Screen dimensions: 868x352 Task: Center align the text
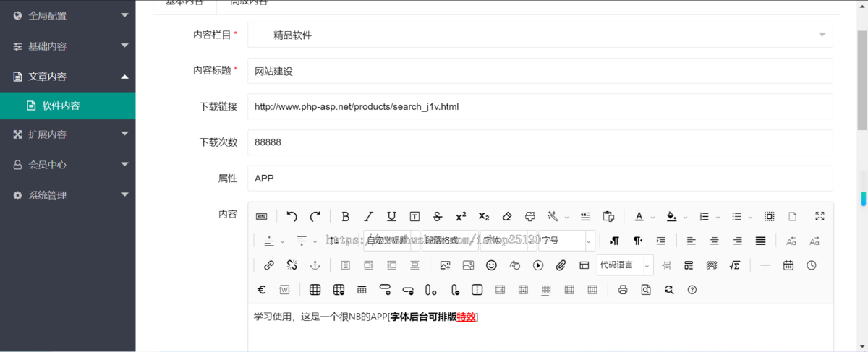(x=714, y=241)
